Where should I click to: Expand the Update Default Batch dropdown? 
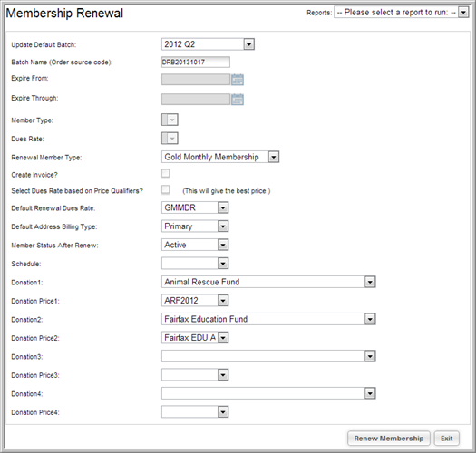pos(208,44)
